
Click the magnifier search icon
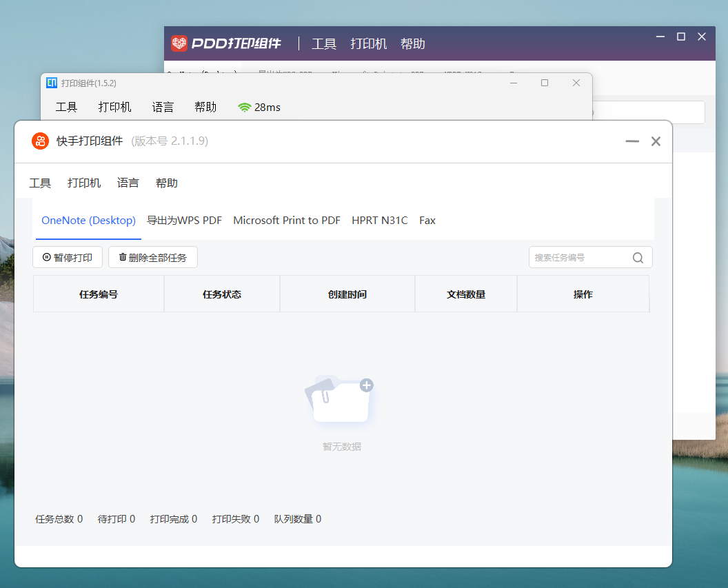point(638,258)
